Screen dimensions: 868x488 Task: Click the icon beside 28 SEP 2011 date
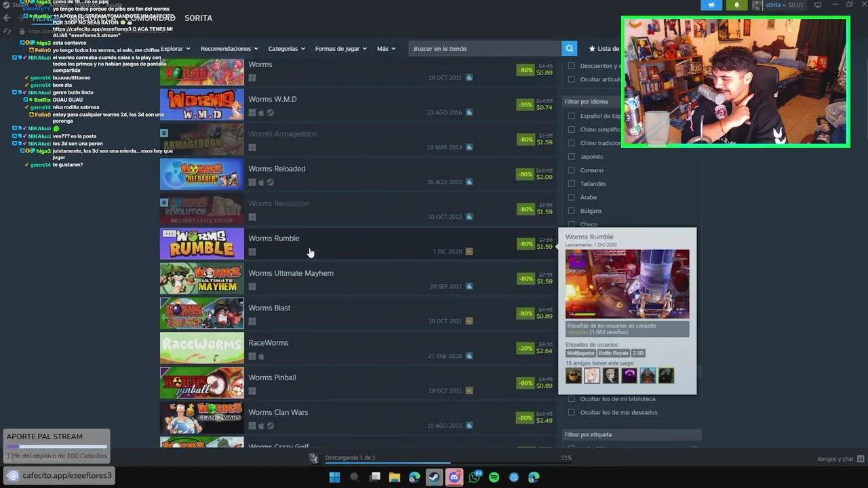point(469,287)
